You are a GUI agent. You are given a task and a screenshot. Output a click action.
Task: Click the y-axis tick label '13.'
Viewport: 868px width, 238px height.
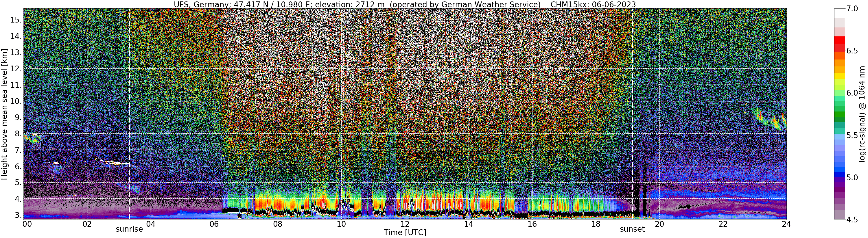click(16, 53)
